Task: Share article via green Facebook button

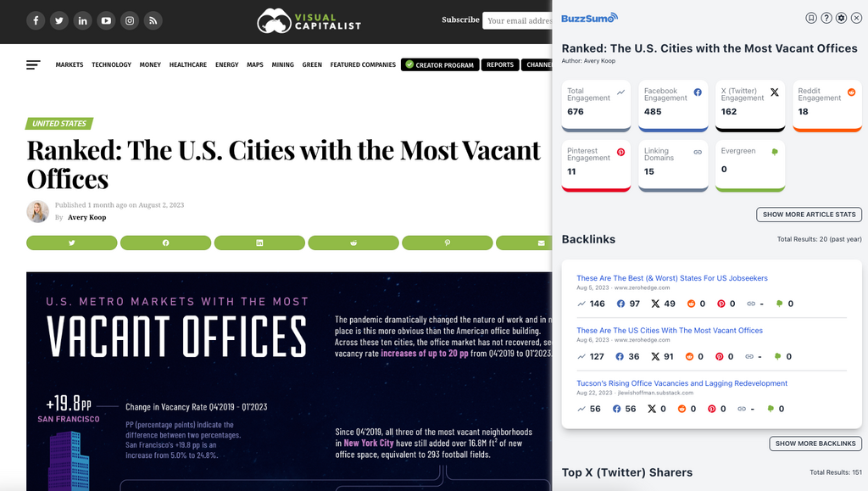Action: coord(165,243)
